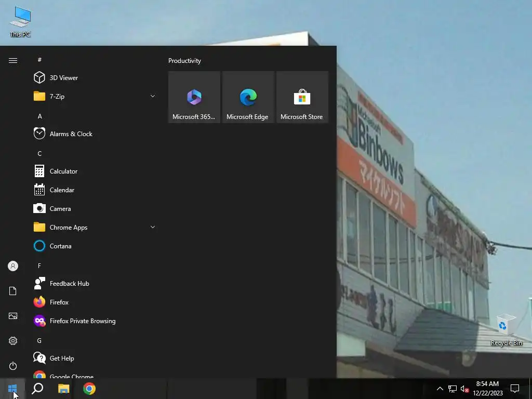Viewport: 532px width, 399px height.
Task: Open the user account icon in Start
Action: click(x=13, y=266)
